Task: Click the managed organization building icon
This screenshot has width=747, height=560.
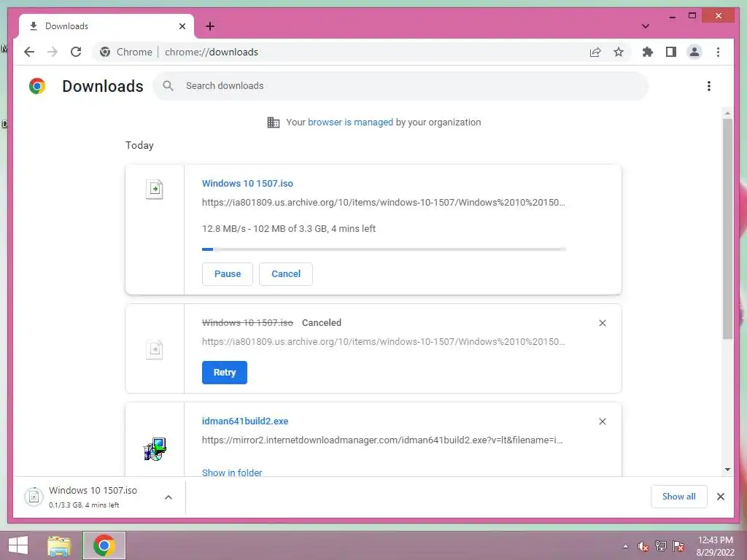Action: (273, 122)
